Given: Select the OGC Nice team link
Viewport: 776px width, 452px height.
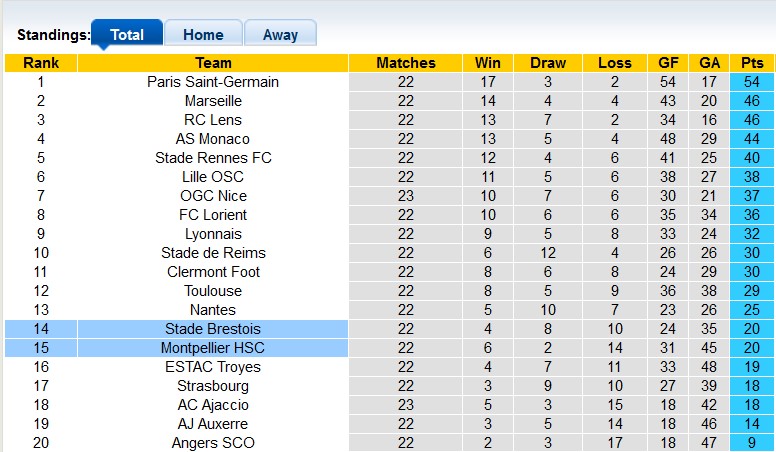Looking at the screenshot, I should click(x=213, y=196).
